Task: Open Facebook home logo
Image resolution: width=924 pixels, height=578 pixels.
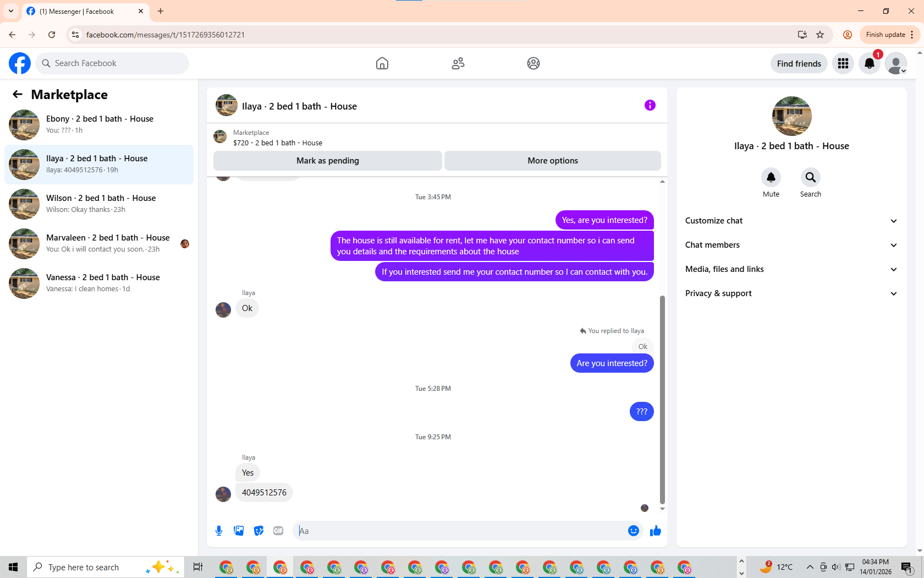Action: pos(20,63)
